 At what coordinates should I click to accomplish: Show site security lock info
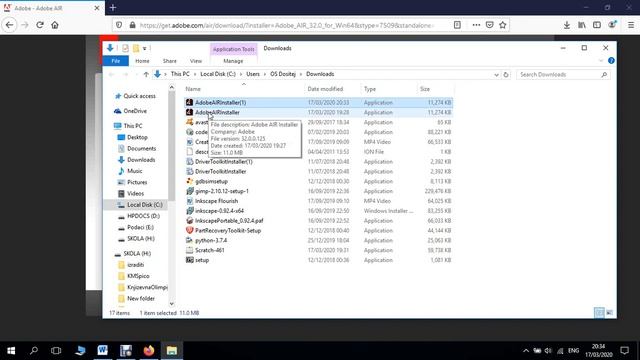tap(132, 25)
